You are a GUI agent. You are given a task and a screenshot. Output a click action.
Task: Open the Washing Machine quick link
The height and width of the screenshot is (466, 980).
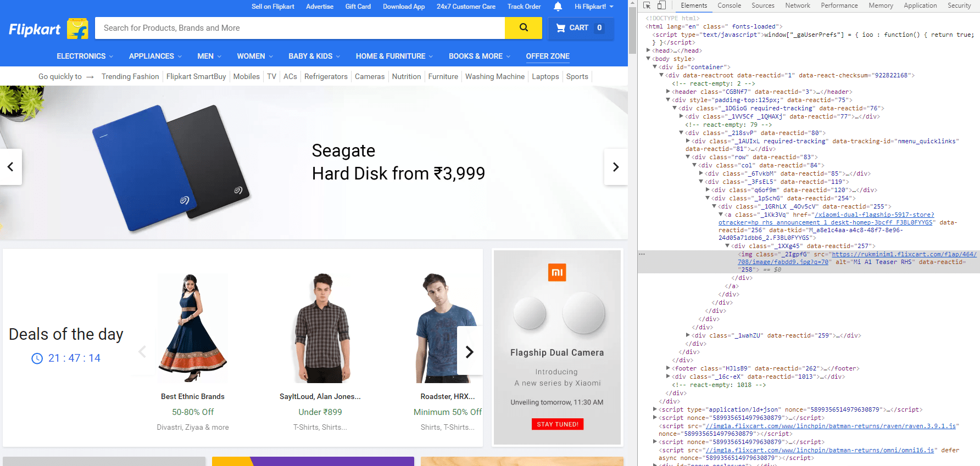(495, 76)
